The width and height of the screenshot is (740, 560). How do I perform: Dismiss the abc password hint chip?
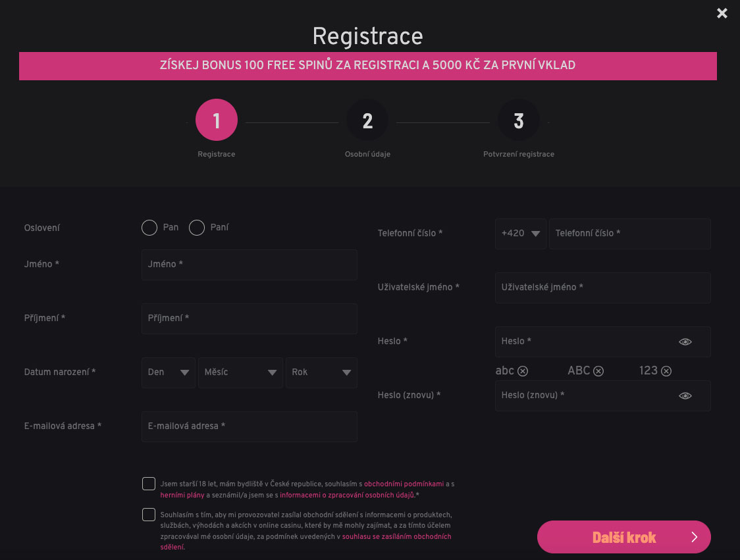522,371
